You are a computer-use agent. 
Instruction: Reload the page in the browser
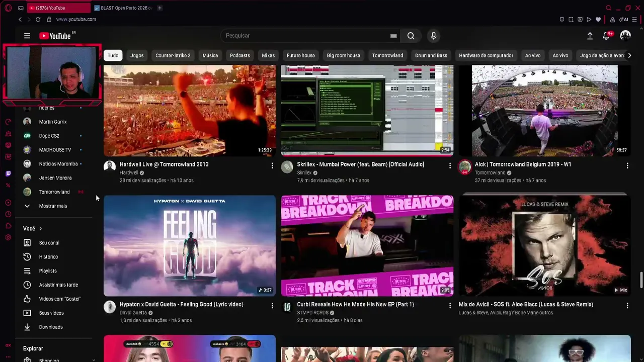38,20
